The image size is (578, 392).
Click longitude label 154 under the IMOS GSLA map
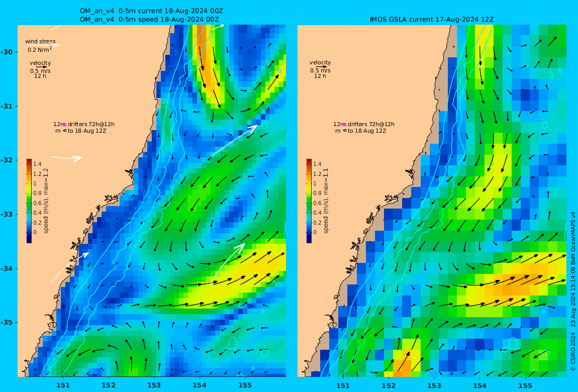pyautogui.click(x=479, y=385)
